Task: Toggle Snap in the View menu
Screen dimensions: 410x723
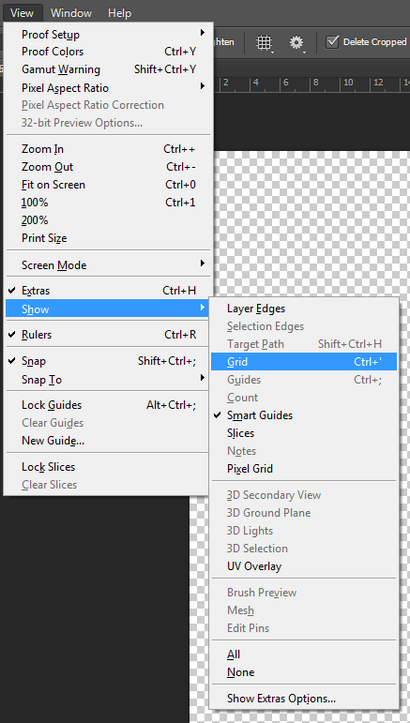Action: [x=108, y=361]
